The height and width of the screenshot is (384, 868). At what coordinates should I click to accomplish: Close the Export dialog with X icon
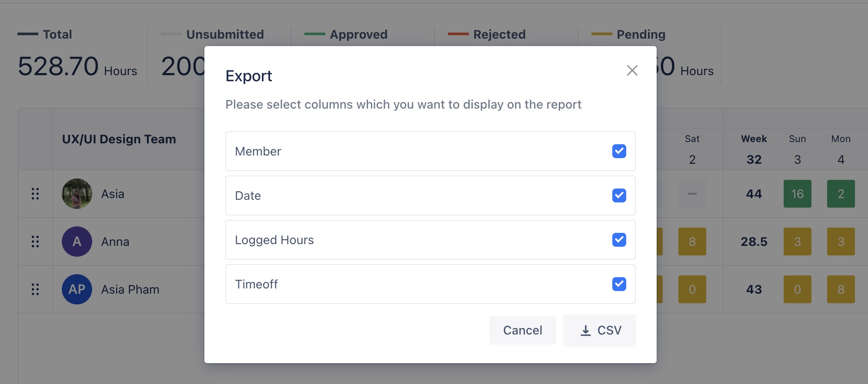[632, 70]
